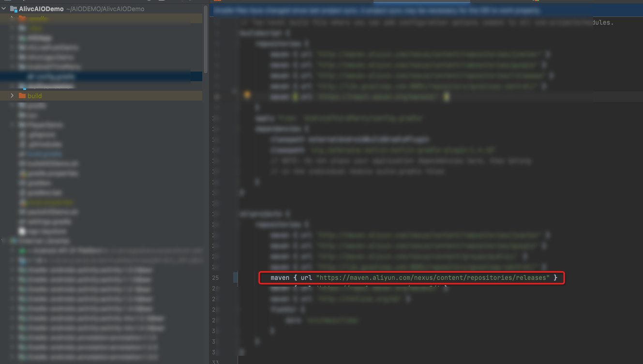Click the yellow intention bulb in editor gutter

pyautogui.click(x=247, y=94)
